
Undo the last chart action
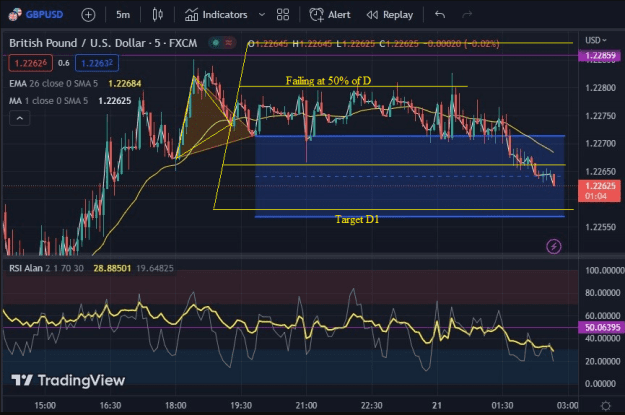(440, 15)
